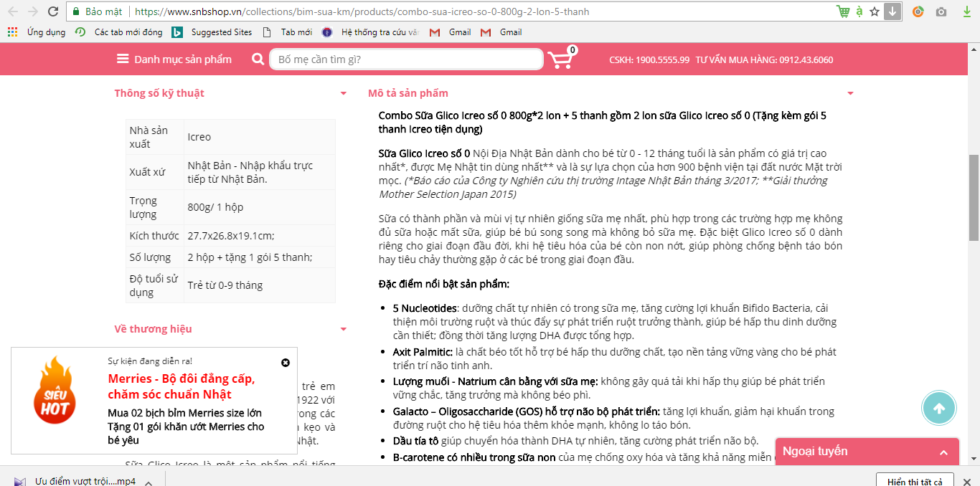Bookmark this page with the star icon
980x486 pixels.
point(875,11)
